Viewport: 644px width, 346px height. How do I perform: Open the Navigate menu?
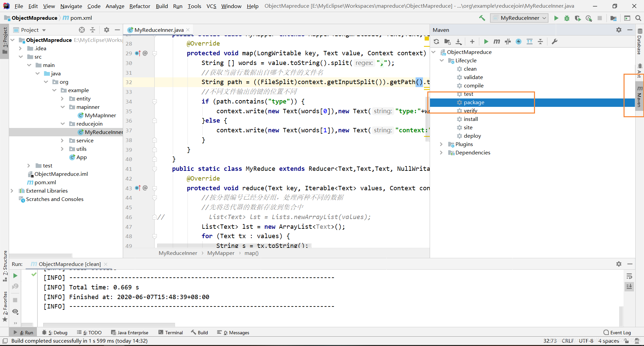[71, 6]
